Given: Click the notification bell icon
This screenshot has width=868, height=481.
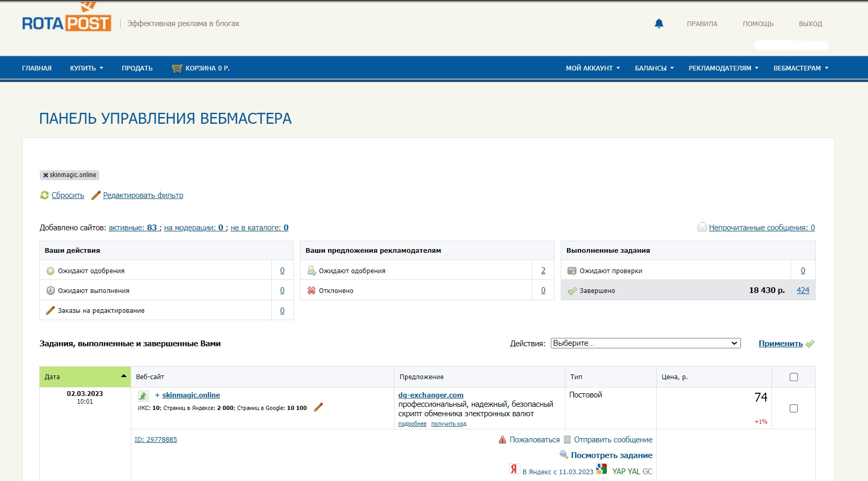Looking at the screenshot, I should point(658,24).
